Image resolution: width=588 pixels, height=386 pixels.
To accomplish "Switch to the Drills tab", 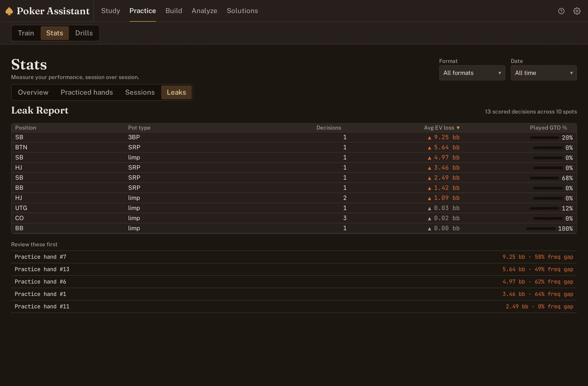I will tap(84, 33).
